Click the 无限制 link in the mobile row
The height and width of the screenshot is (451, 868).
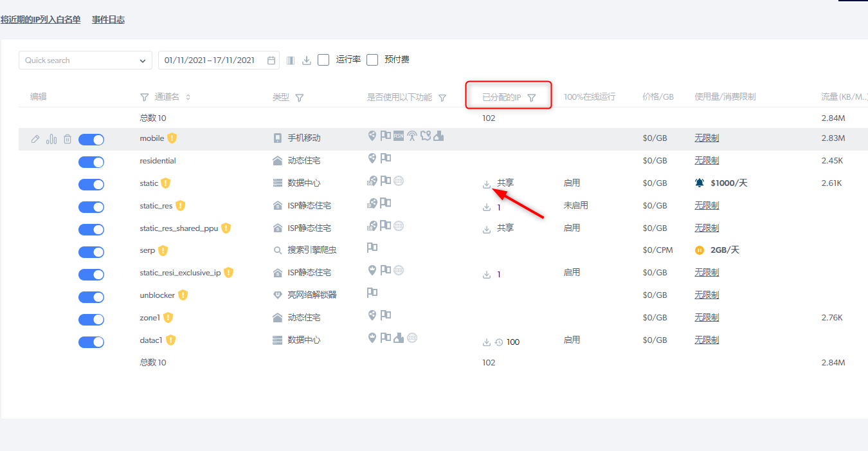coord(707,138)
